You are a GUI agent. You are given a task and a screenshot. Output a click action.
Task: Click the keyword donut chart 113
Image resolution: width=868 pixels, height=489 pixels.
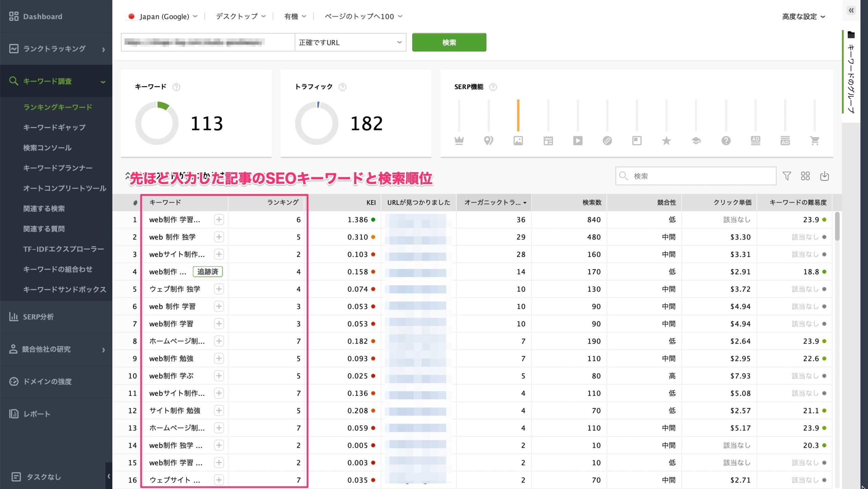click(x=157, y=123)
